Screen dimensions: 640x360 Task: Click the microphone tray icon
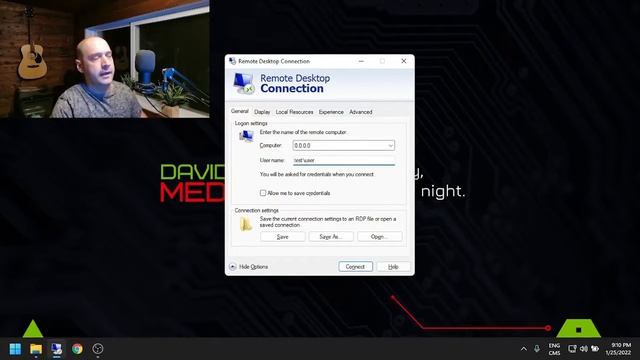coord(537,349)
